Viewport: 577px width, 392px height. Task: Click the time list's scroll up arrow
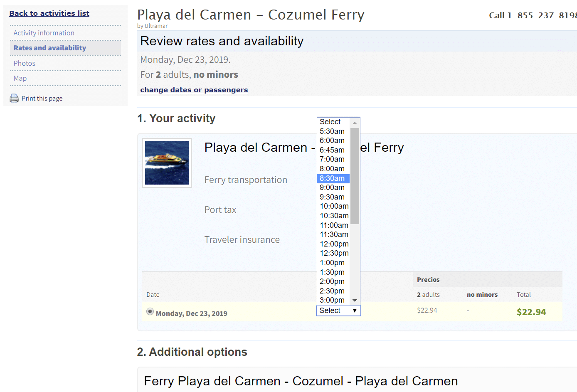[x=355, y=123]
